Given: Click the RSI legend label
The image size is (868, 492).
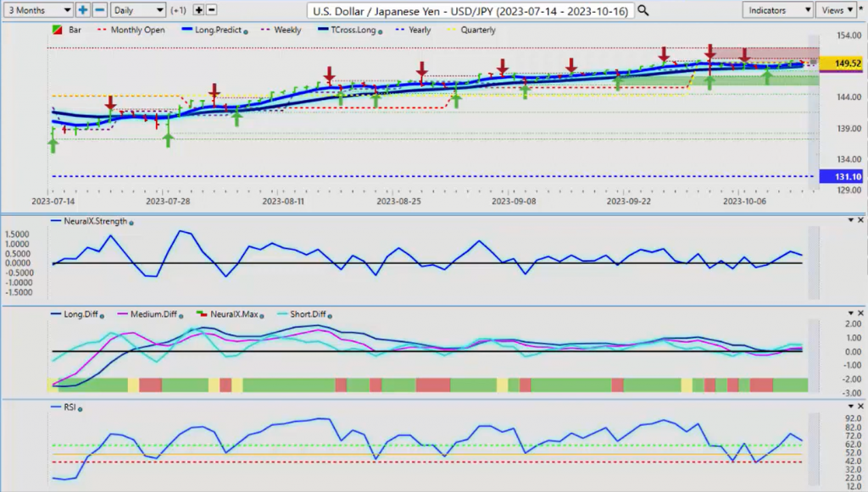Looking at the screenshot, I should [70, 406].
